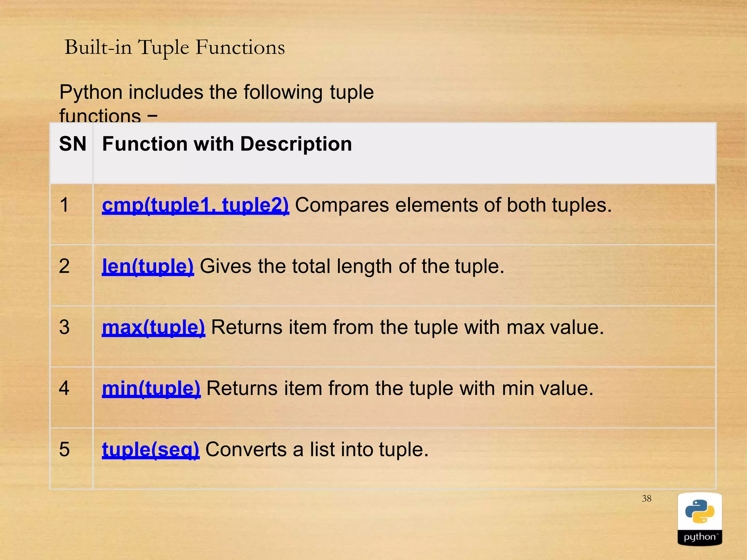Screen dimensions: 747x560
Task: Click row number 1 cell
Action: [x=71, y=214]
